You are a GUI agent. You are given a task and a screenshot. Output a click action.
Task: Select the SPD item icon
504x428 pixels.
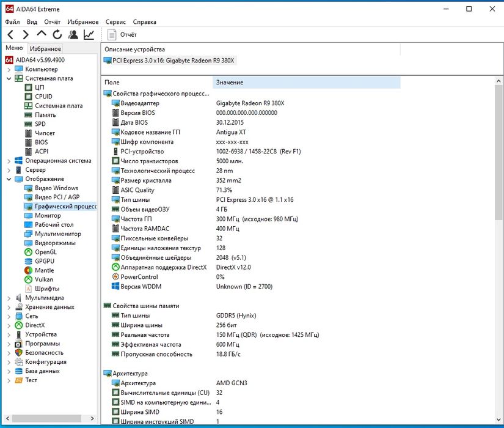pos(28,124)
